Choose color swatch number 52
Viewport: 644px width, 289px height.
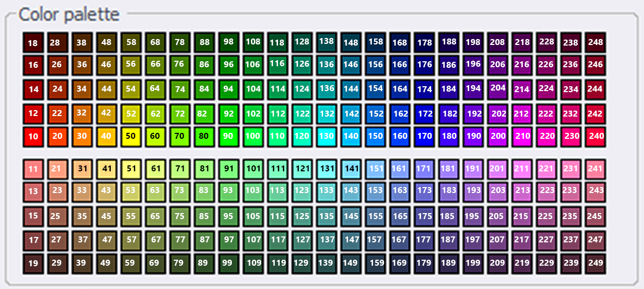point(131,113)
